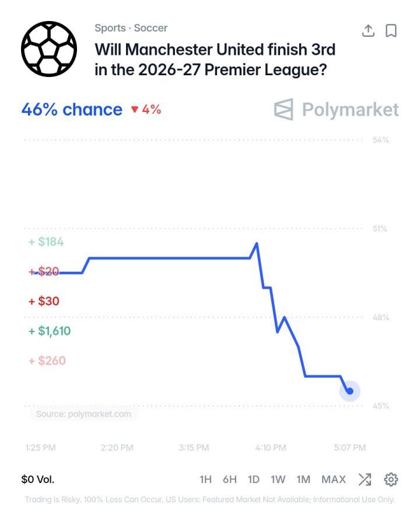Image resolution: width=420 pixels, height=525 pixels.
Task: Click the share upload icon
Action: point(368,31)
